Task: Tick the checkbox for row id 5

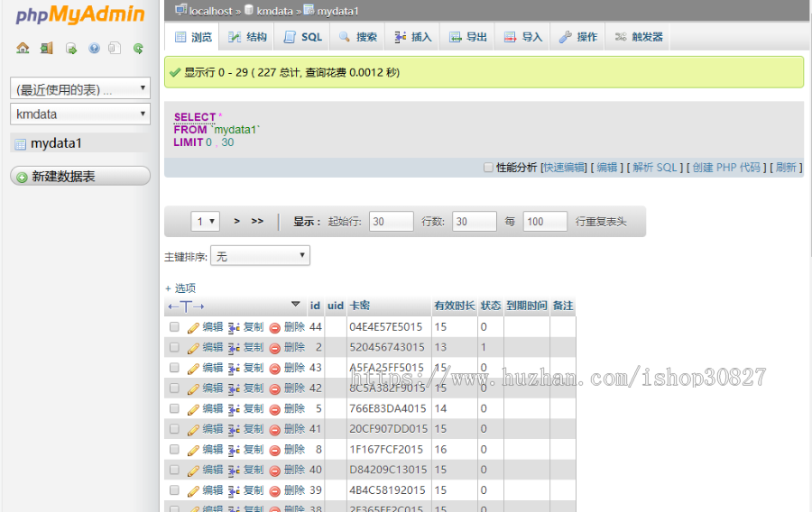Action: pos(174,408)
